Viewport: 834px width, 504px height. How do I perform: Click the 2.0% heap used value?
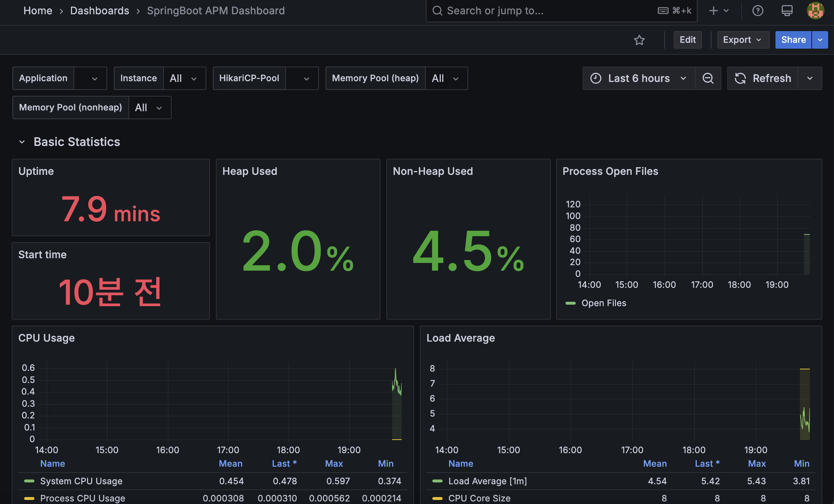pos(298,251)
